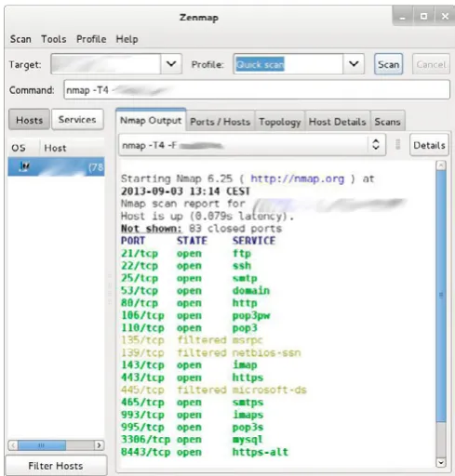
Task: Click the 3306/tcp open mysql line
Action: coord(192,440)
